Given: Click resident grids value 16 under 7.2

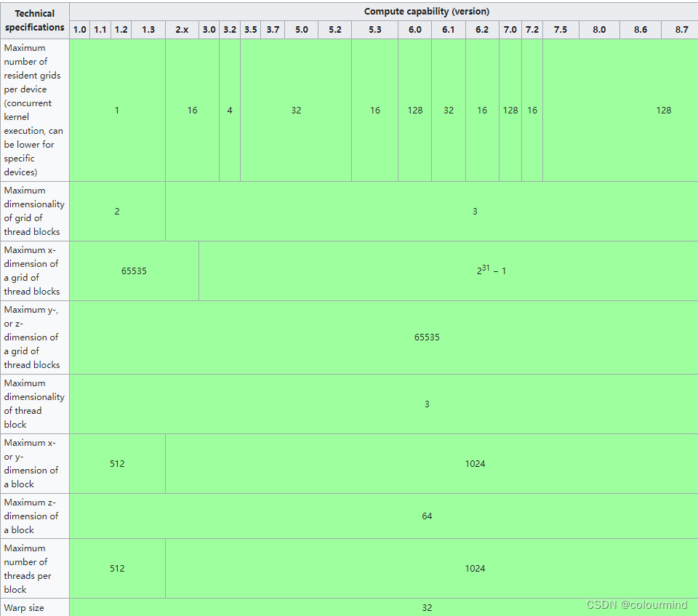Looking at the screenshot, I should click(x=532, y=110).
